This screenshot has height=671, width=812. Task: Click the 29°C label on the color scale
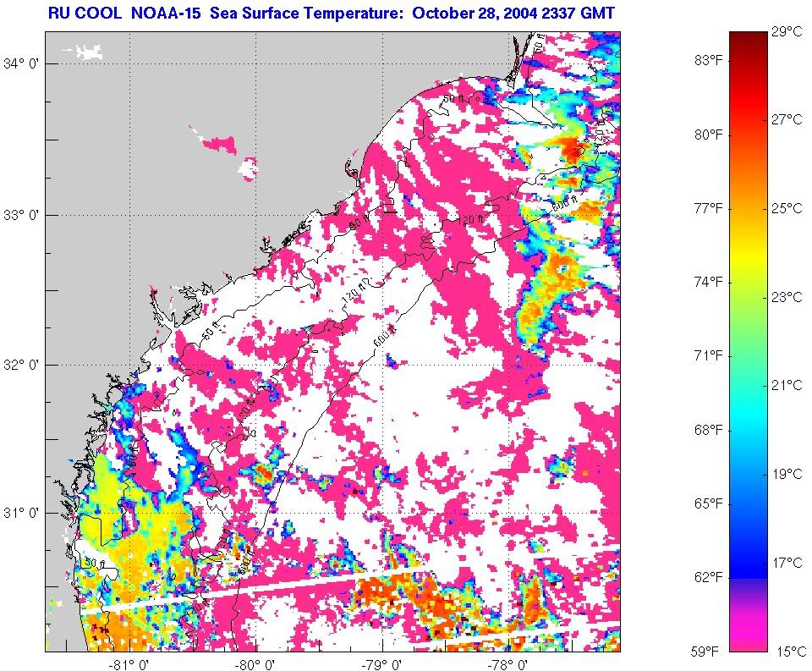(x=787, y=32)
